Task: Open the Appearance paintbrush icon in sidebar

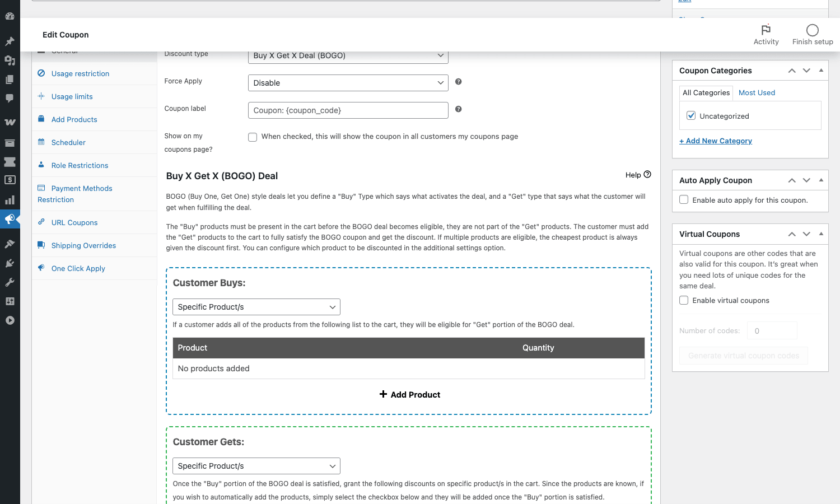Action: [x=10, y=244]
